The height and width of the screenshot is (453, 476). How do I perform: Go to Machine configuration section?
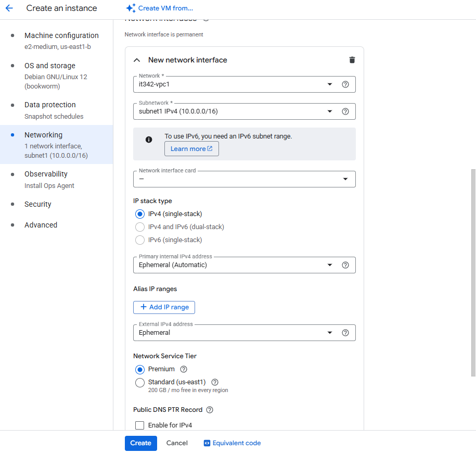point(61,35)
